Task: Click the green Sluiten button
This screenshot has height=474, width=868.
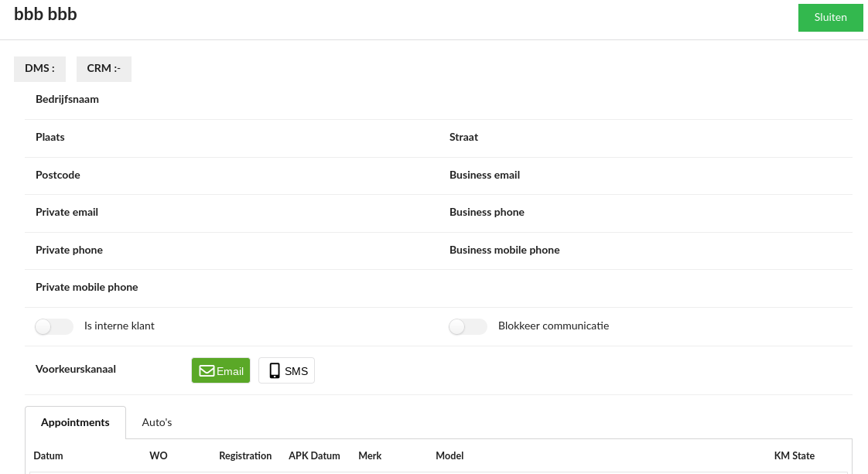Action: click(x=830, y=18)
